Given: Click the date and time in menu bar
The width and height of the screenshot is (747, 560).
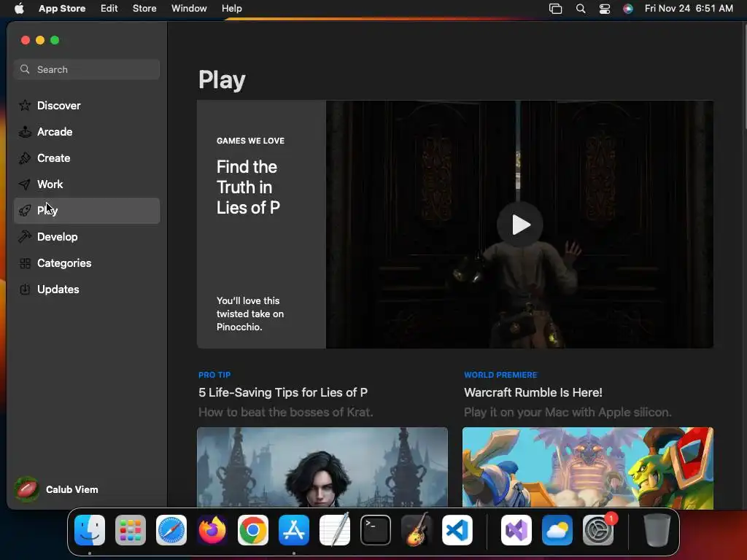Looking at the screenshot, I should (x=689, y=9).
